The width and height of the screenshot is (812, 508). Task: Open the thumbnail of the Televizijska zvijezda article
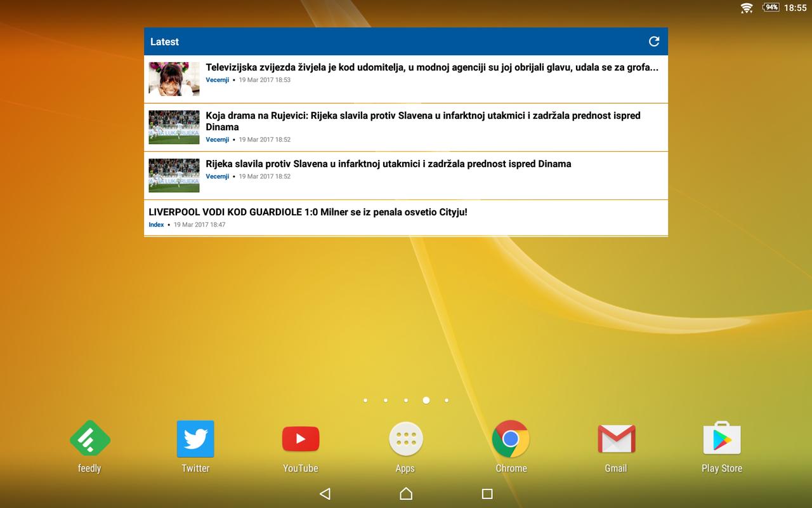click(x=174, y=79)
